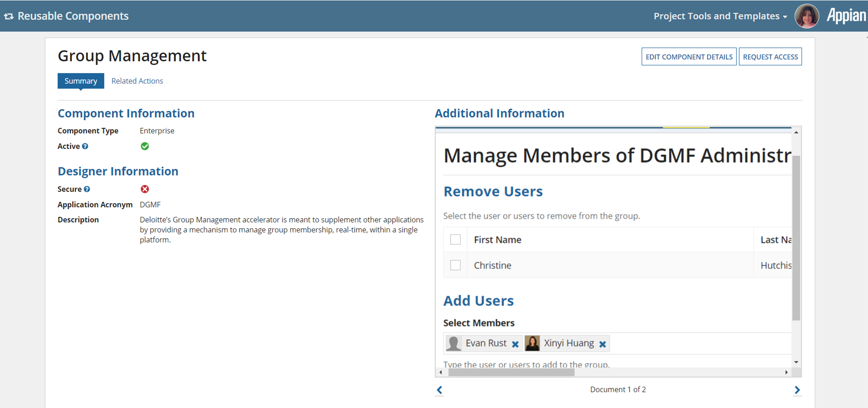868x408 pixels.
Task: Click the Appian logo
Action: 846,16
